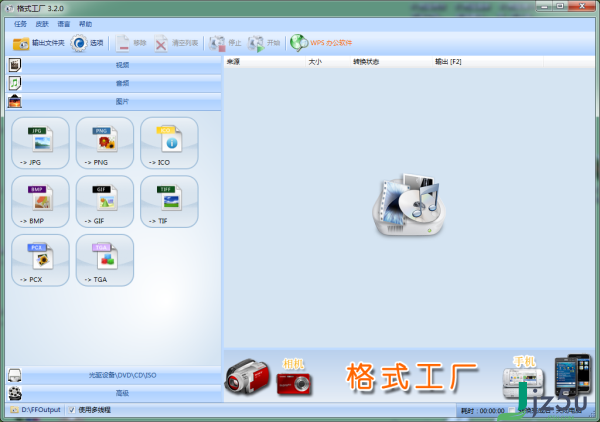Click the 来源 column header
The width and height of the screenshot is (600, 422).
[x=265, y=62]
